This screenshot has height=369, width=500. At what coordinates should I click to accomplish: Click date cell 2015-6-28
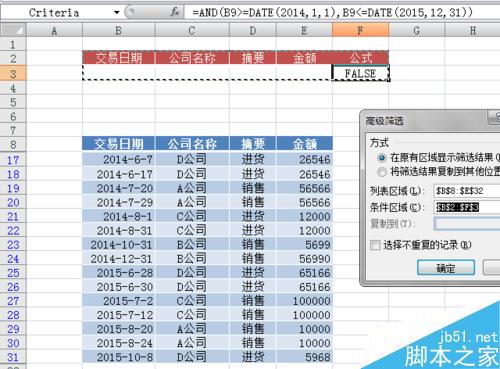pos(119,273)
